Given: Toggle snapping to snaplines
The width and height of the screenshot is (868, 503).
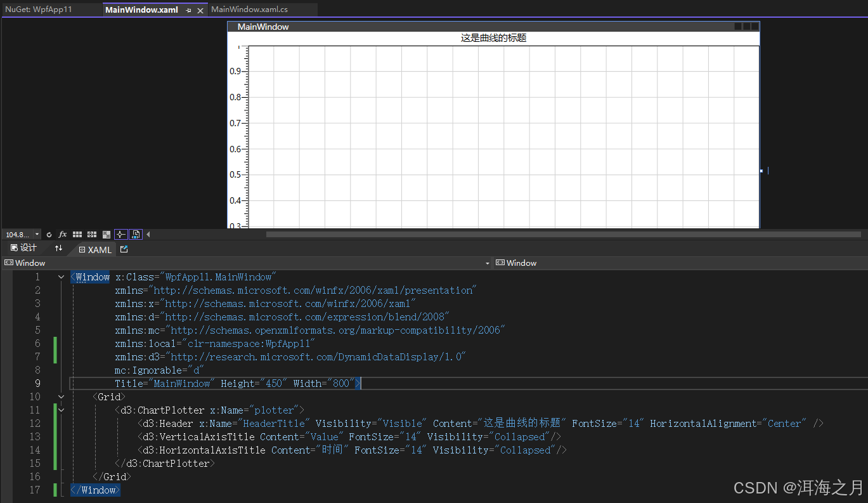Looking at the screenshot, I should click(x=120, y=235).
